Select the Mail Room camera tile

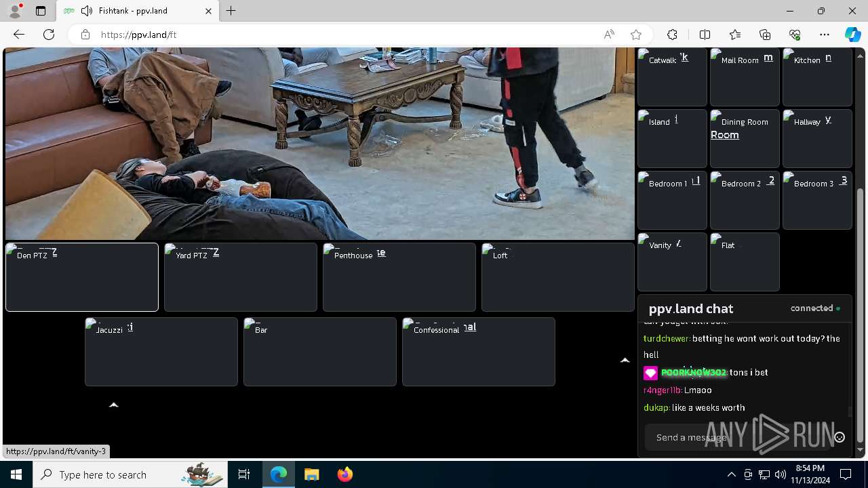pos(745,77)
